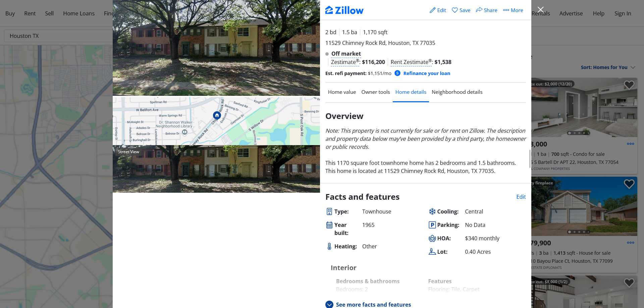644x308 pixels.
Task: Open the Neighborhood details tab
Action: point(457,92)
